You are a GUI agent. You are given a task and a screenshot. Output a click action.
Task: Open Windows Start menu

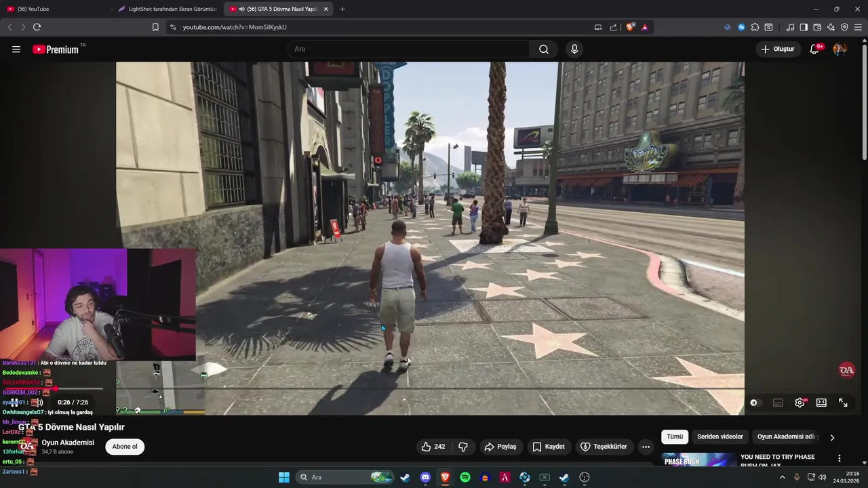click(284, 477)
